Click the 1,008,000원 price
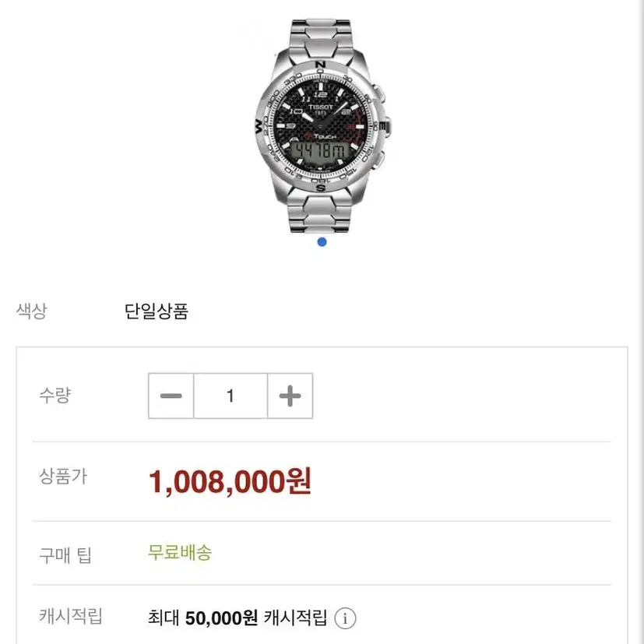 [230, 481]
